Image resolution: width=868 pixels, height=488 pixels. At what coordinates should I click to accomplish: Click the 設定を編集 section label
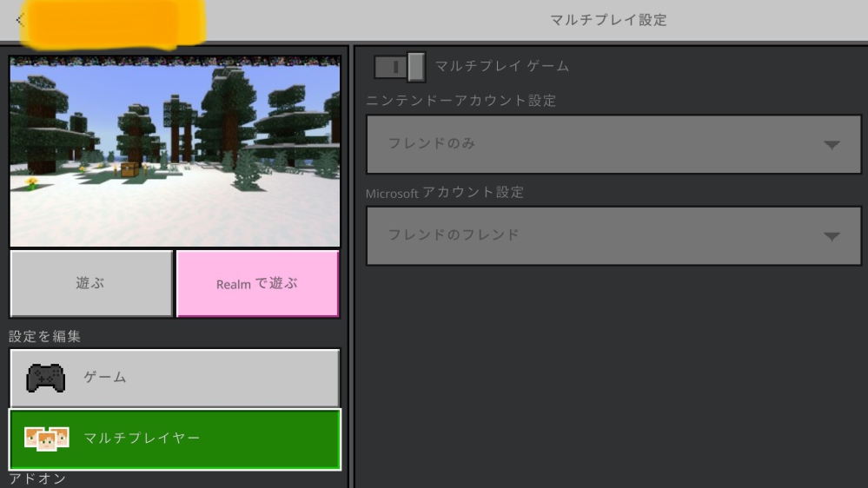[45, 336]
